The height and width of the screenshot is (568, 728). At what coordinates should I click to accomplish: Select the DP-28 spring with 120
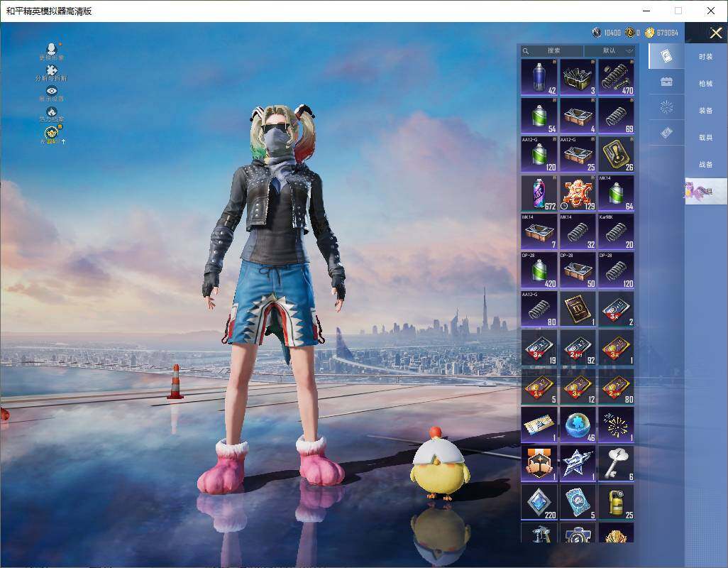coord(616,271)
